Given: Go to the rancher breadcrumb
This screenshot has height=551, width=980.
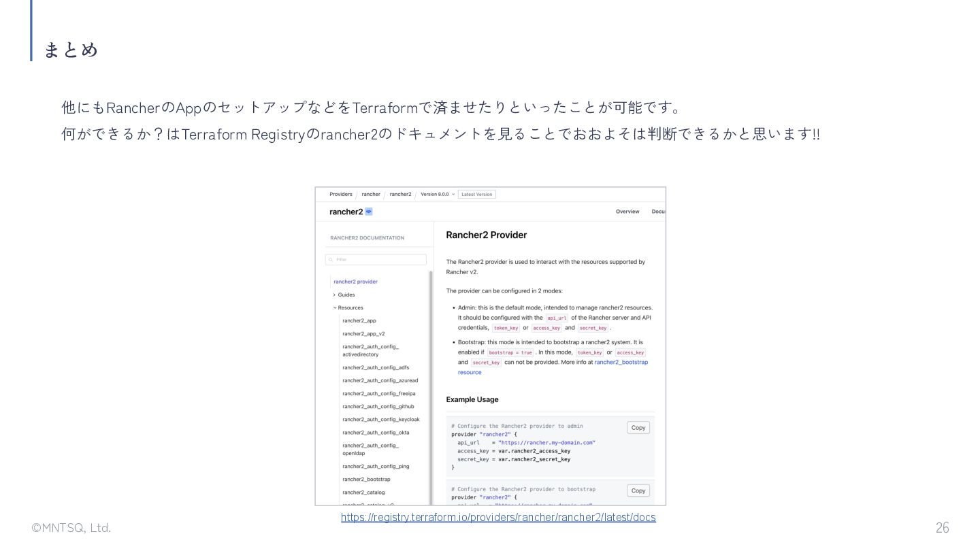Looking at the screenshot, I should 371,195.
